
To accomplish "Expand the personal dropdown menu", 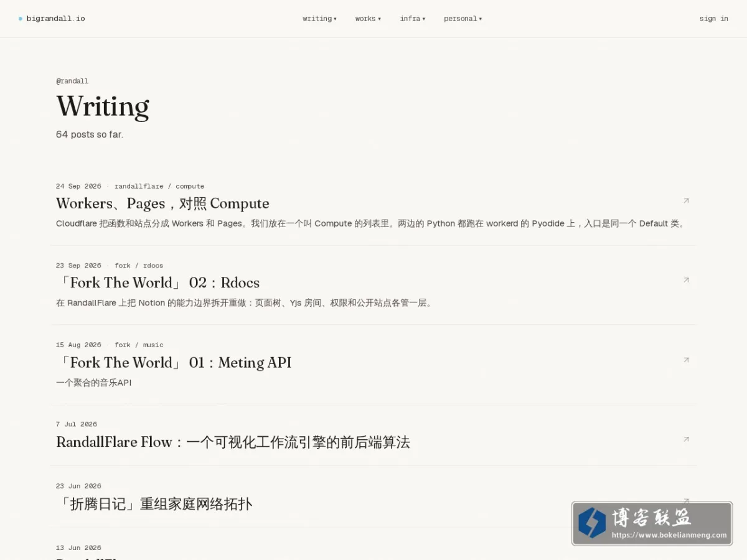I will (x=463, y=19).
